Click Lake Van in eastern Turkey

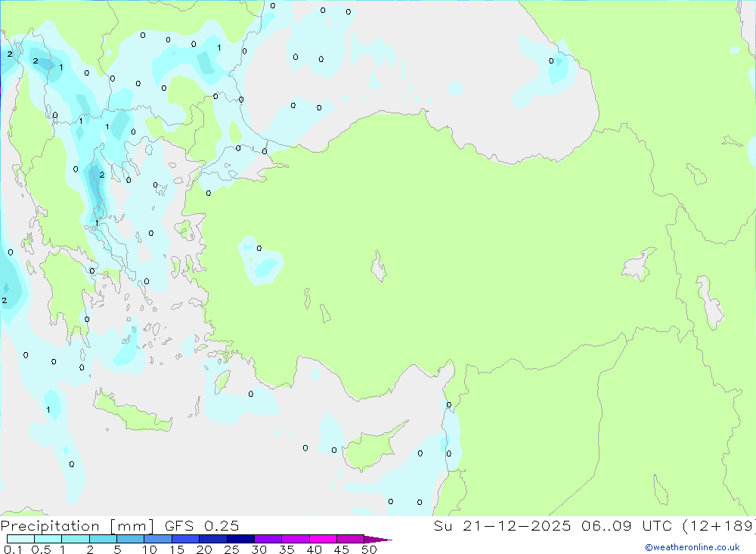point(637,266)
